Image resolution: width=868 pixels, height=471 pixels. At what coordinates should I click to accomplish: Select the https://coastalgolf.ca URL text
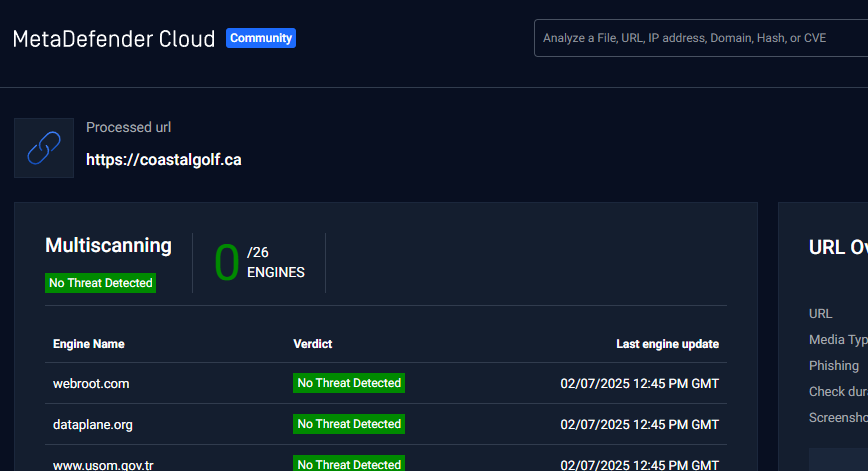(164, 159)
